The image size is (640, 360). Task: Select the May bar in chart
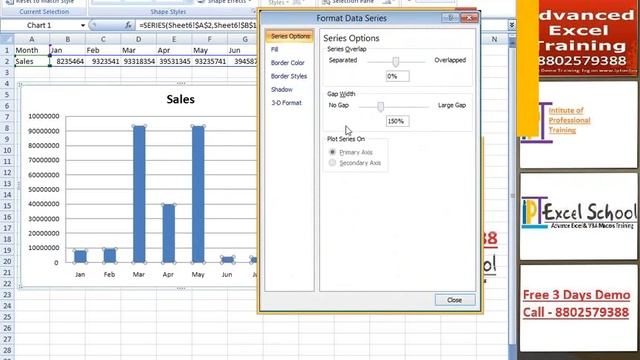pyautogui.click(x=198, y=194)
